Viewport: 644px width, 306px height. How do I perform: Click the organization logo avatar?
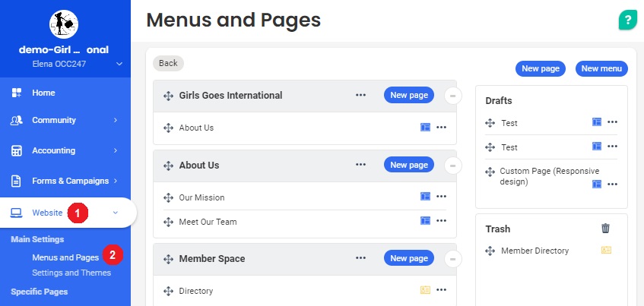coord(65,24)
